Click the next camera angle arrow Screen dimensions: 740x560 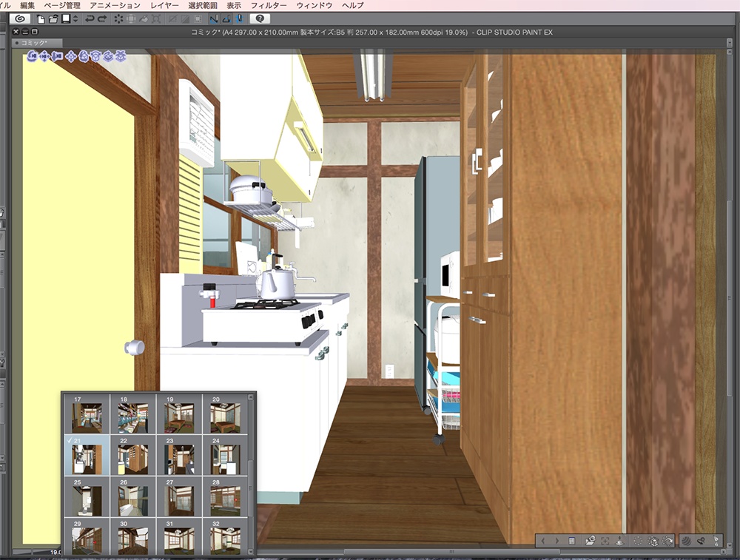coord(557,541)
